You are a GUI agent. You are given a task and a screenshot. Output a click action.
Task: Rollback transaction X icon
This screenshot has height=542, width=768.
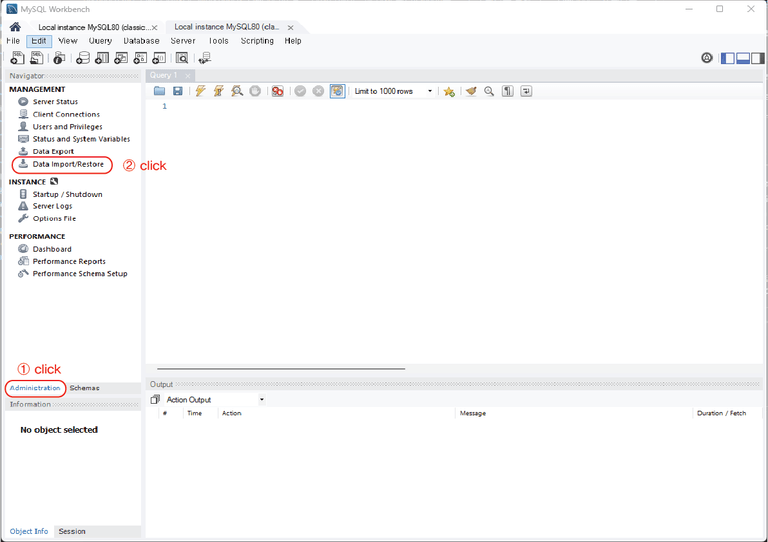pyautogui.click(x=318, y=91)
